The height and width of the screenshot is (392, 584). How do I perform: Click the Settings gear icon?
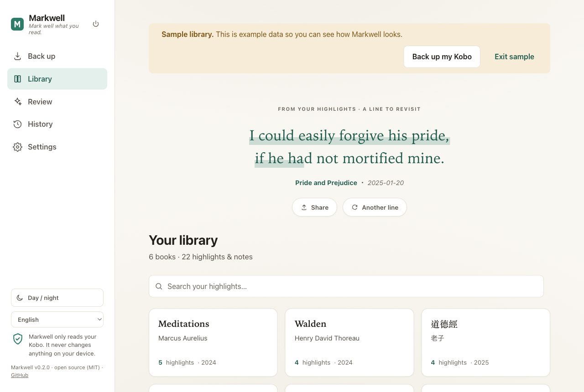(x=17, y=147)
